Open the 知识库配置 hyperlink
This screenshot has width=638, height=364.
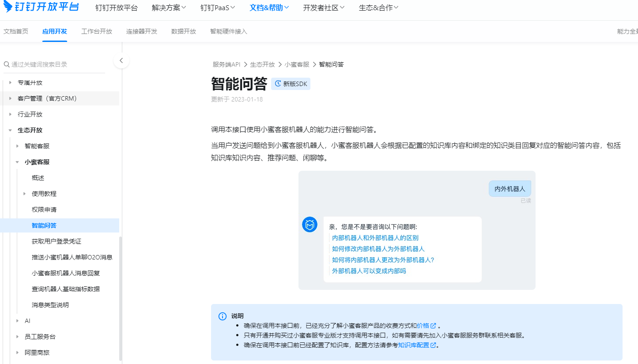[414, 345]
